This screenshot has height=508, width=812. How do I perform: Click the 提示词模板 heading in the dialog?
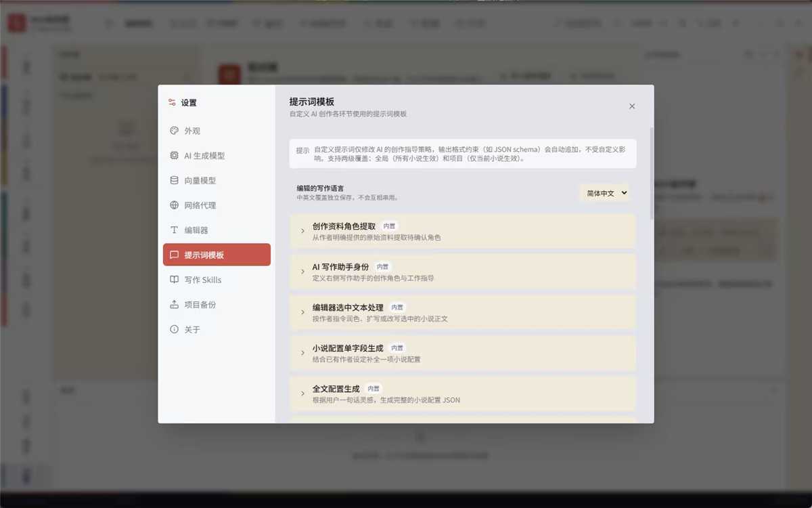pyautogui.click(x=312, y=102)
